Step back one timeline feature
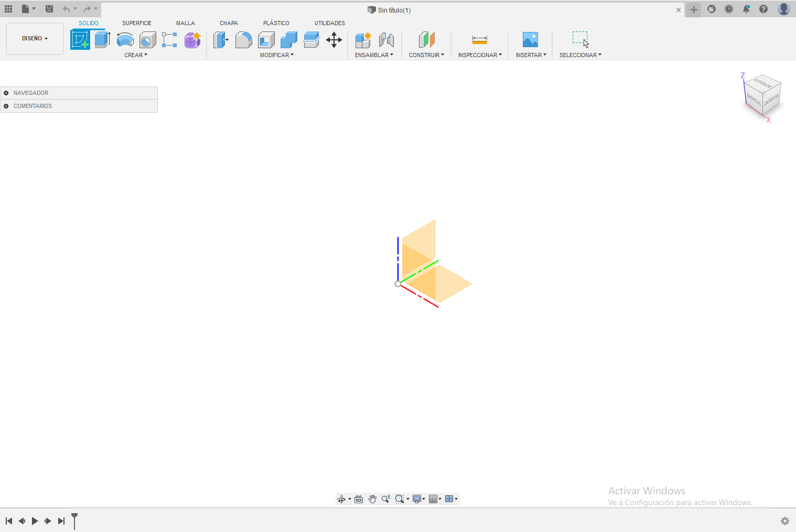 [x=21, y=521]
